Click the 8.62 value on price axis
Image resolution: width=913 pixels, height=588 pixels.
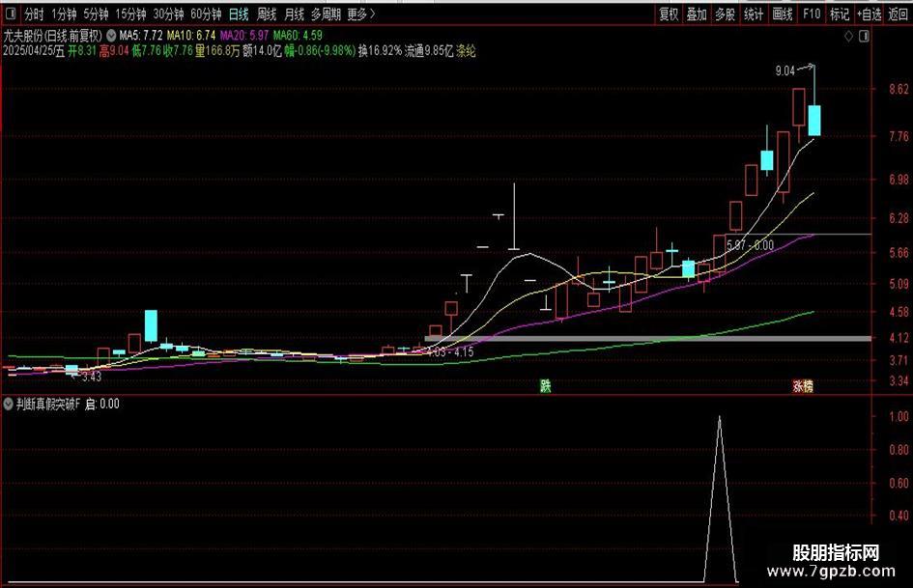coord(899,89)
